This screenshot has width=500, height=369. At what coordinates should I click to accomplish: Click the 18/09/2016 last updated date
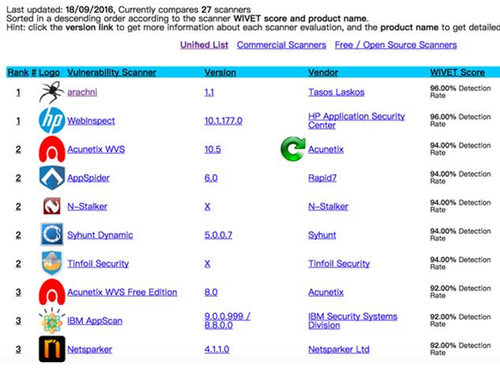pos(90,10)
